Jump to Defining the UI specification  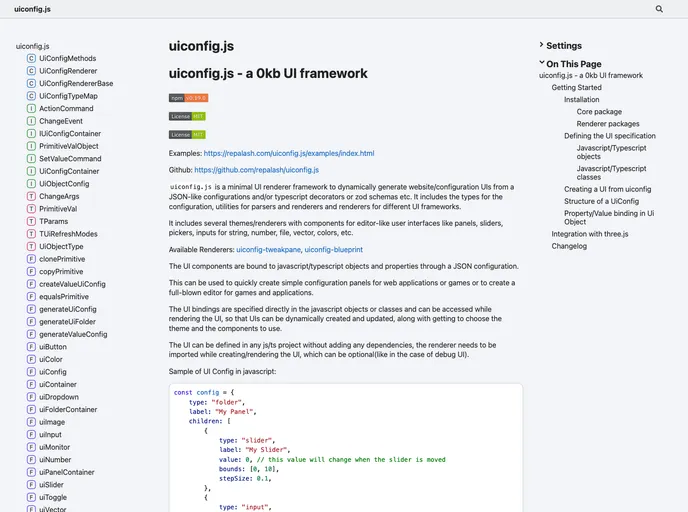[609, 136]
